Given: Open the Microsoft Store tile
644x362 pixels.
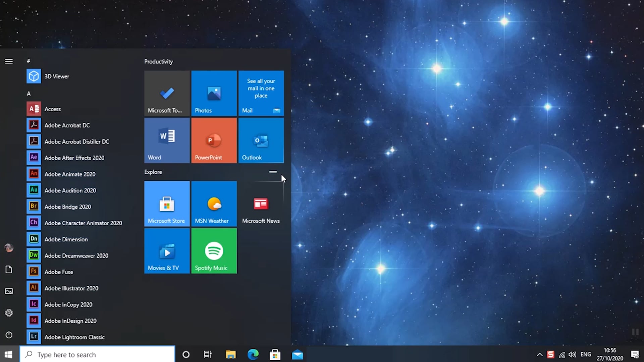Looking at the screenshot, I should pyautogui.click(x=167, y=203).
